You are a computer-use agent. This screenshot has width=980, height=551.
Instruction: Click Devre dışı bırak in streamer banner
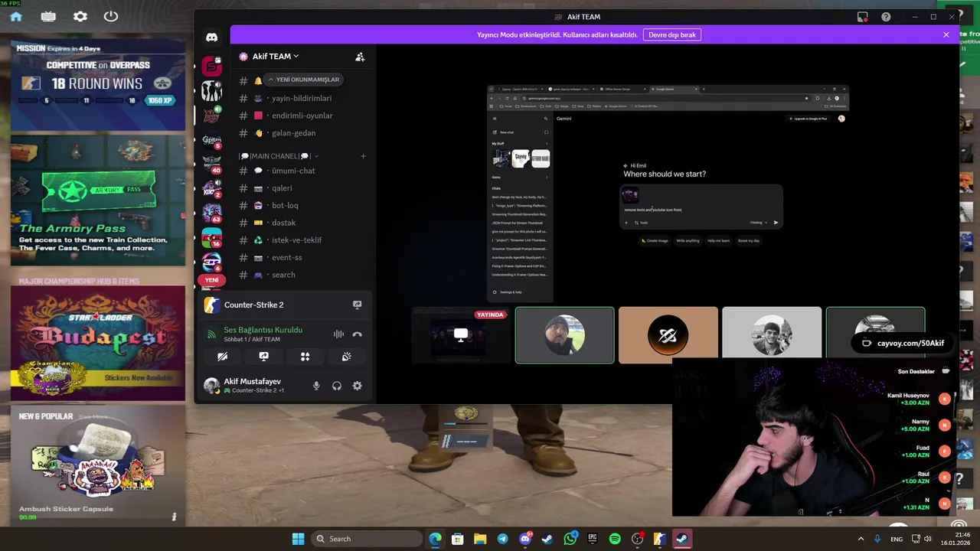point(673,34)
